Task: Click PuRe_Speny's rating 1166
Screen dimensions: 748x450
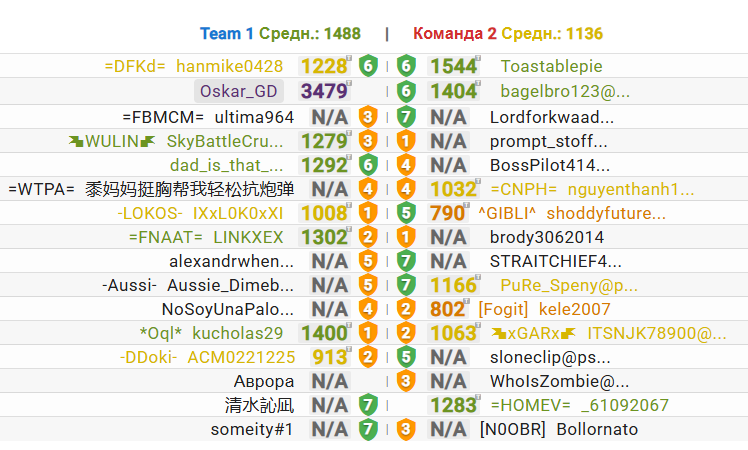Action: click(x=454, y=285)
